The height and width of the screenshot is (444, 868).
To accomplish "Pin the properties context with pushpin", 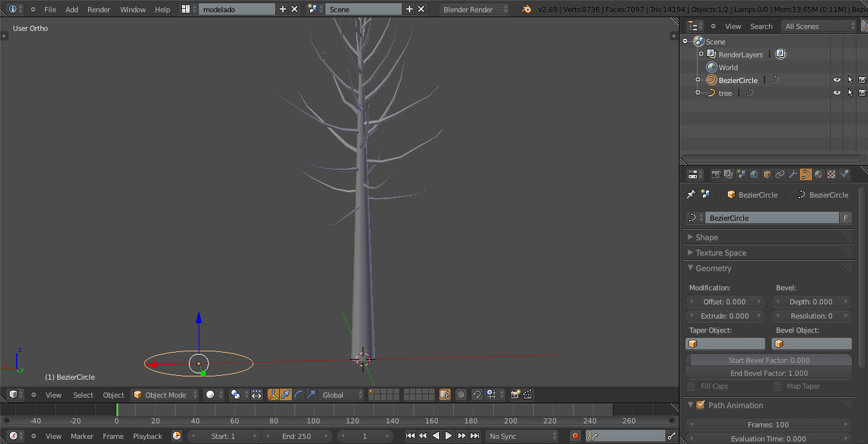I will point(691,194).
